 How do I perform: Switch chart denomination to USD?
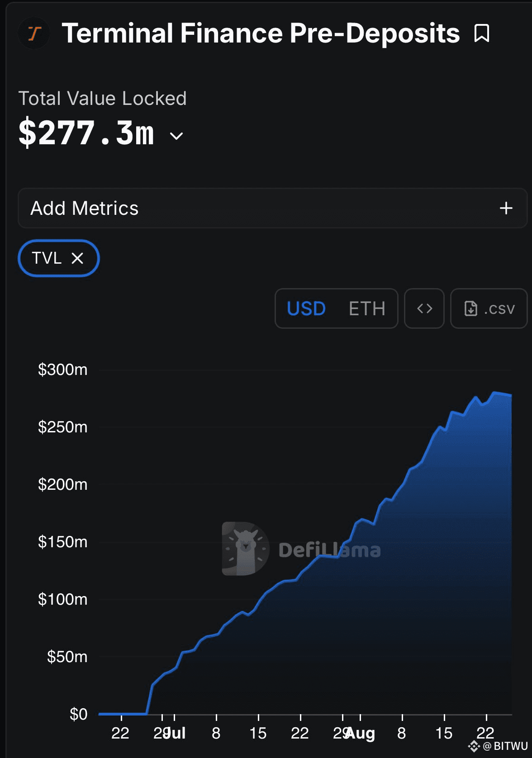pos(306,308)
